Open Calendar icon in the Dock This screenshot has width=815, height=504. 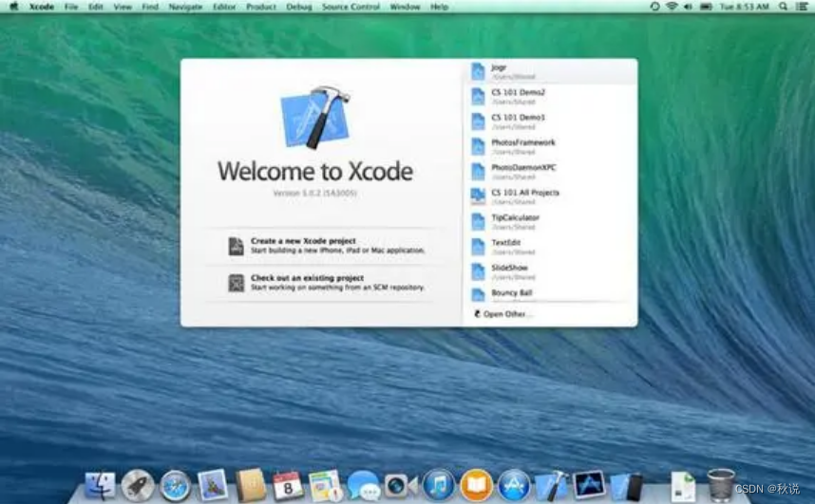tap(288, 486)
